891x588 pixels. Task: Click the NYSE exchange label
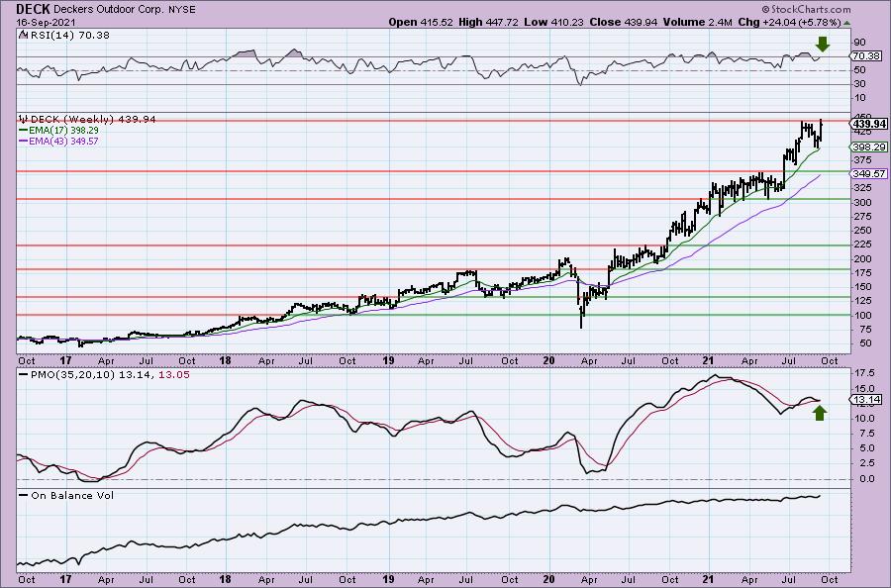180,10
